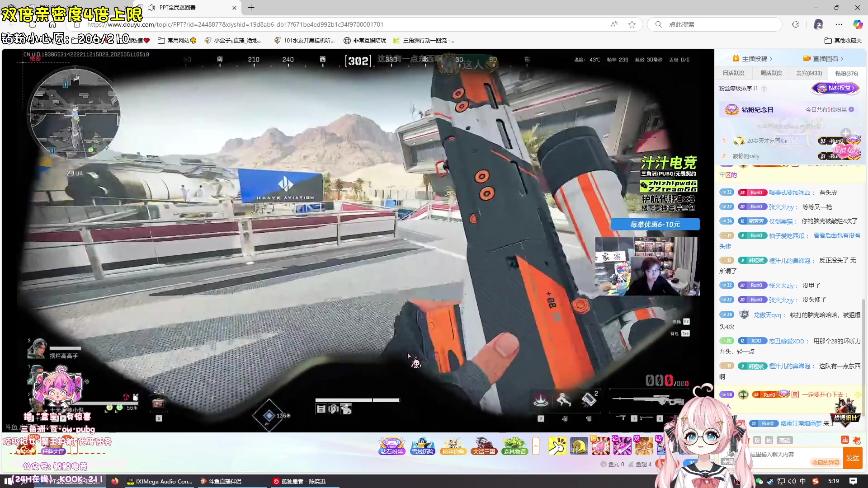Open the 雪域历险 game icon
The image size is (868, 488).
[423, 446]
